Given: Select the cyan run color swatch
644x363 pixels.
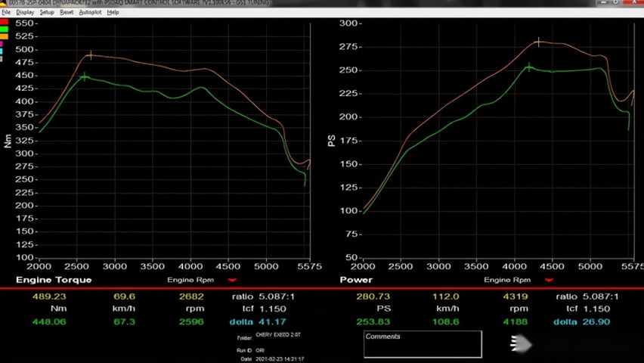Looking at the screenshot, I should pyautogui.click(x=2, y=51).
